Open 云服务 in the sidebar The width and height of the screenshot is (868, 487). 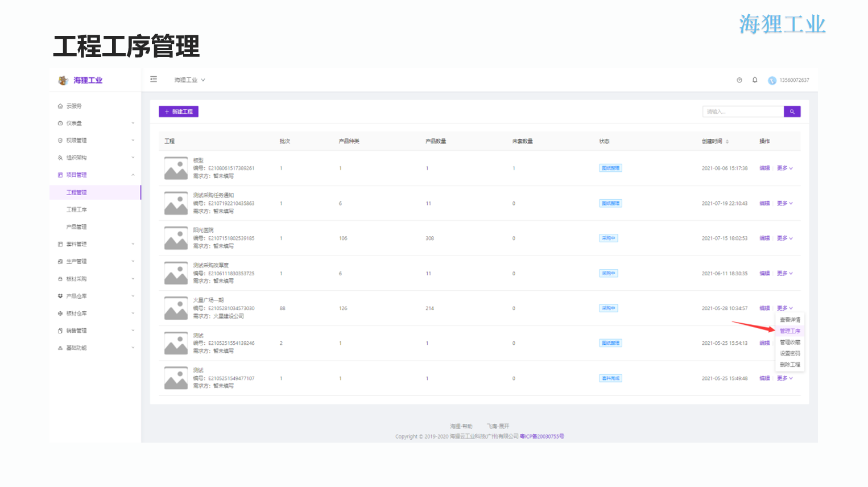tap(74, 106)
